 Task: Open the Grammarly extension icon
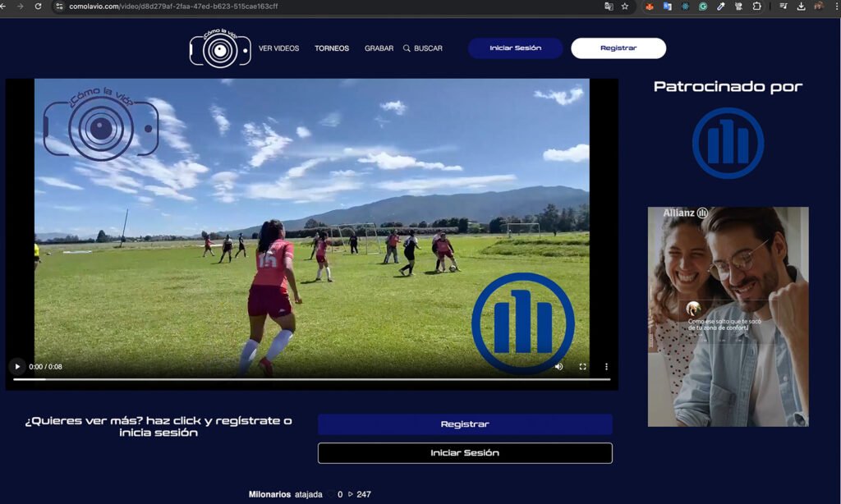[x=703, y=7]
